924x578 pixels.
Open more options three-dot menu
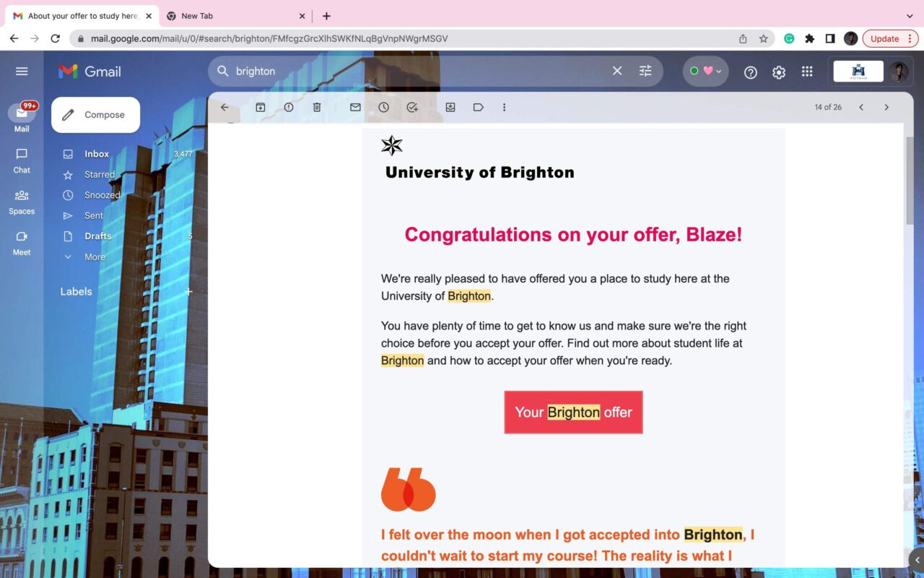click(x=504, y=107)
